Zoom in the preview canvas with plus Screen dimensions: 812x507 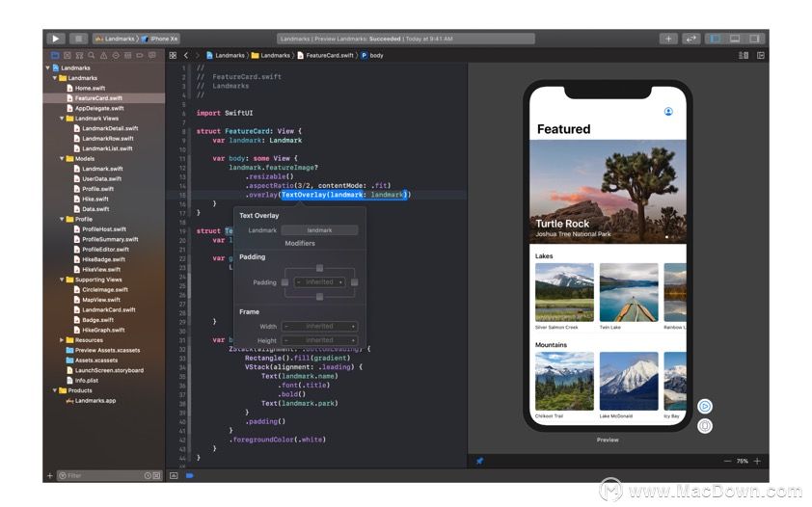(x=757, y=461)
